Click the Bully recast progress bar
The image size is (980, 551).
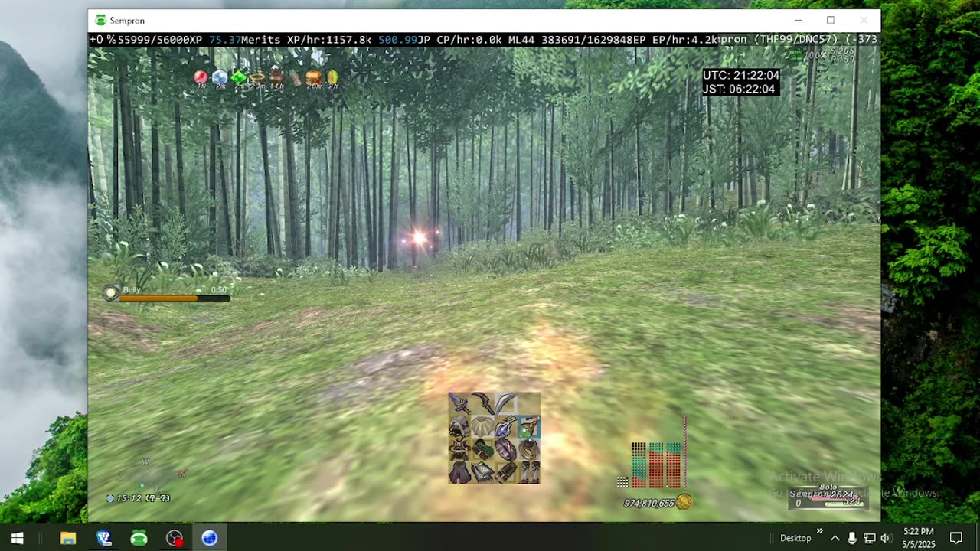coord(175,298)
